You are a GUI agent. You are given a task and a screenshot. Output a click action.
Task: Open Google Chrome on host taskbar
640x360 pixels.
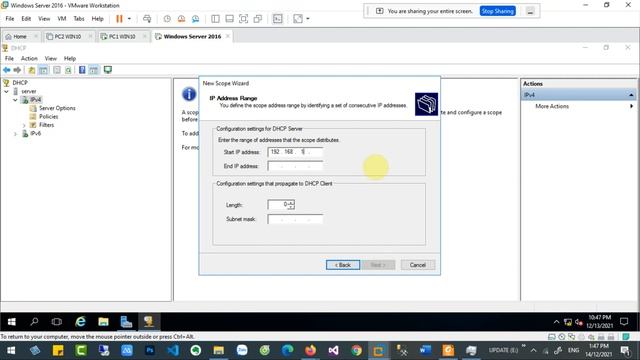(356, 350)
